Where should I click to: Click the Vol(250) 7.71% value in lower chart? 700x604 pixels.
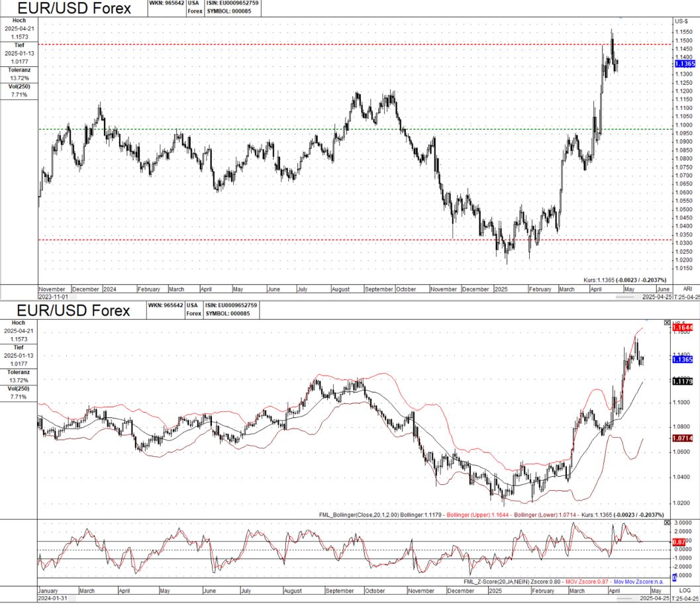[x=19, y=397]
